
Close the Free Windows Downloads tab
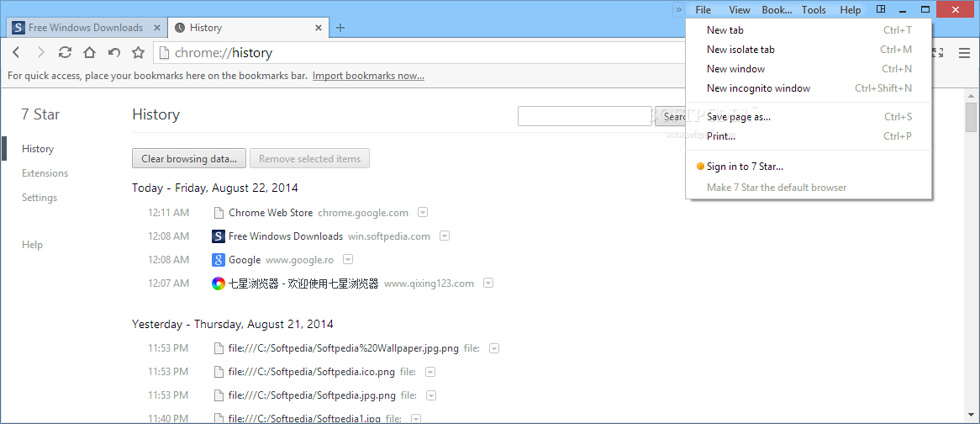[157, 28]
